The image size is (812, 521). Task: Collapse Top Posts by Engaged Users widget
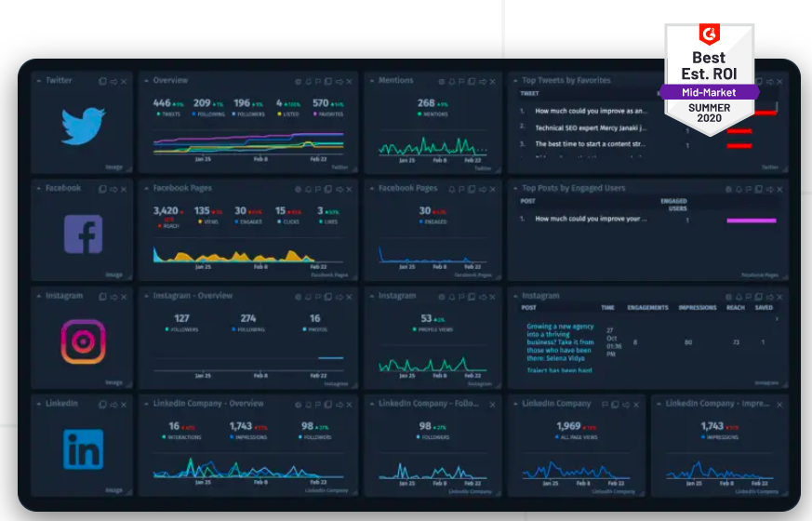click(x=515, y=189)
